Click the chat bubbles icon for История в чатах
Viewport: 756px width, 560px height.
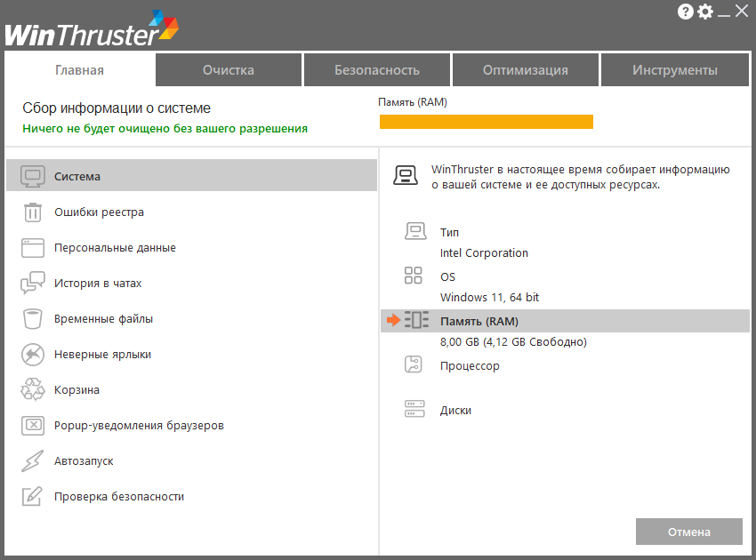[x=33, y=283]
